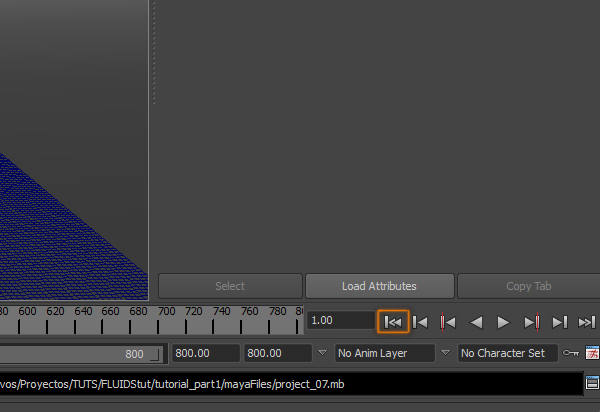The width and height of the screenshot is (600, 412).
Task: Step back to the previous keyframe
Action: pyautogui.click(x=449, y=321)
